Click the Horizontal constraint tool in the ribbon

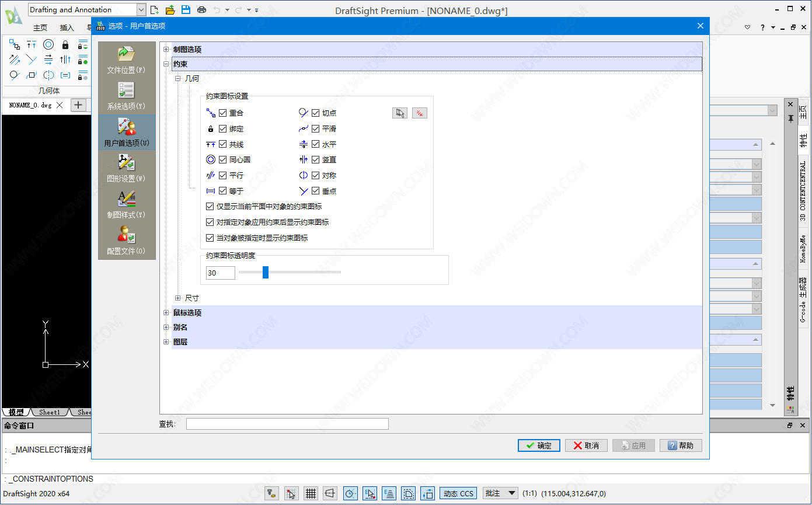[x=48, y=60]
